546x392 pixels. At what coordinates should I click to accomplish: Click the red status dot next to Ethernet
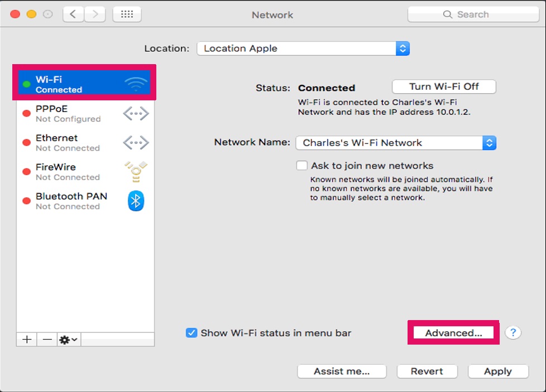click(x=26, y=143)
